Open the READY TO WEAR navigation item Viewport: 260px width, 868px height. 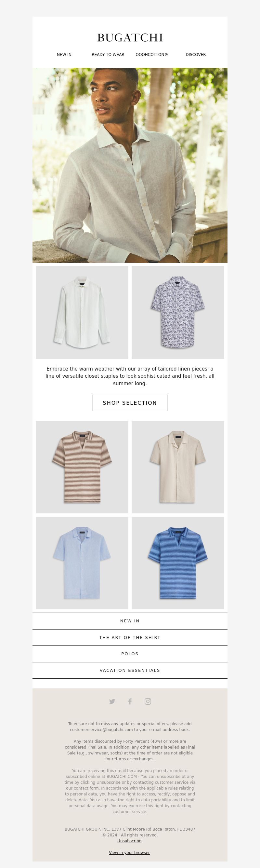[x=108, y=55]
